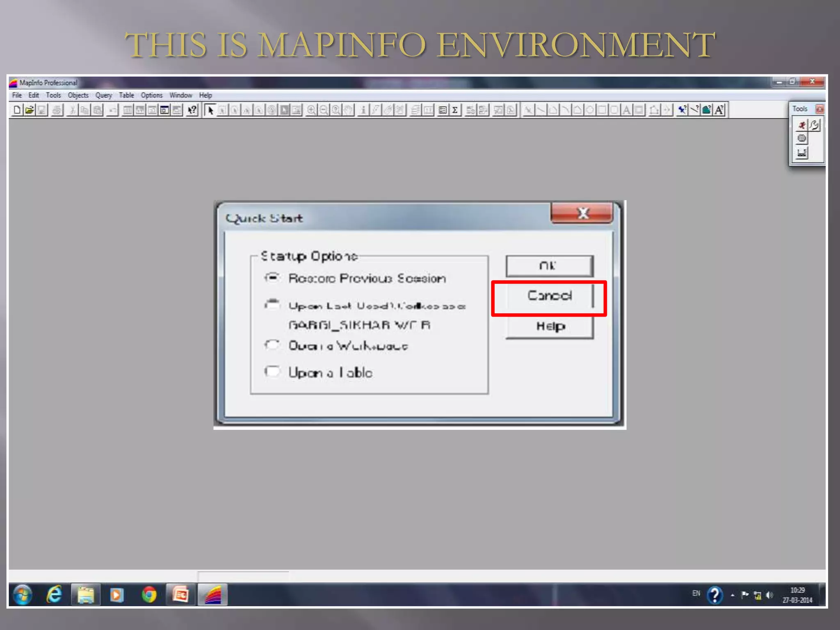Select Restore Previous Session option
The height and width of the screenshot is (630, 840).
pyautogui.click(x=355, y=278)
